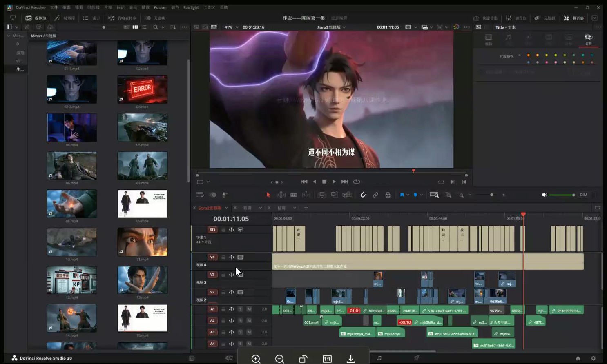Select the 05.mp4 clip thumbnail
Screen dimensions: 607x364
pyautogui.click(x=142, y=127)
